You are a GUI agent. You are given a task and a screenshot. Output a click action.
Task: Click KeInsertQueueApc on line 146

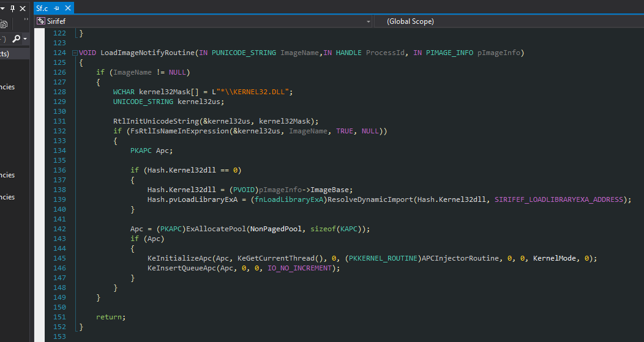coord(182,268)
